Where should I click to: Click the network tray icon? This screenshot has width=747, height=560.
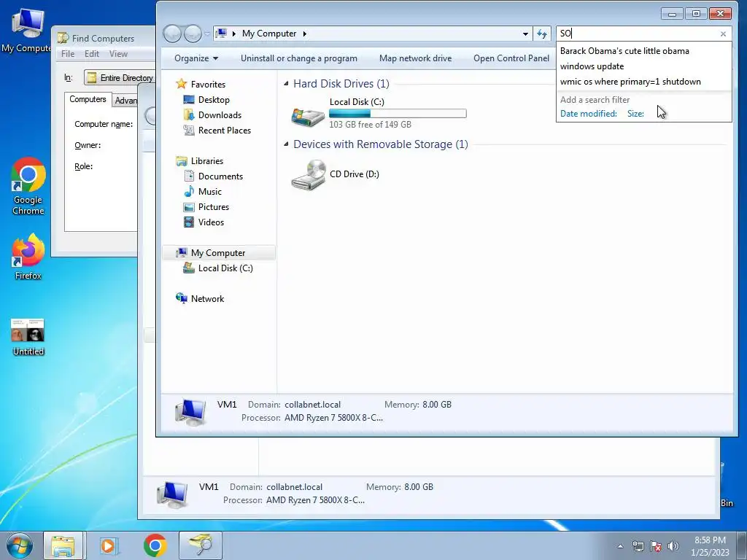pyautogui.click(x=638, y=546)
